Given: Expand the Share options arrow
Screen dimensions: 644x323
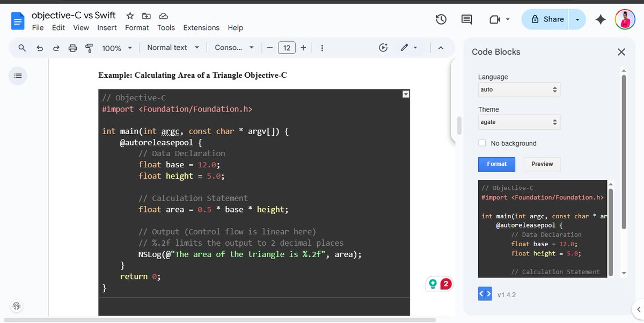Looking at the screenshot, I should click(x=577, y=19).
